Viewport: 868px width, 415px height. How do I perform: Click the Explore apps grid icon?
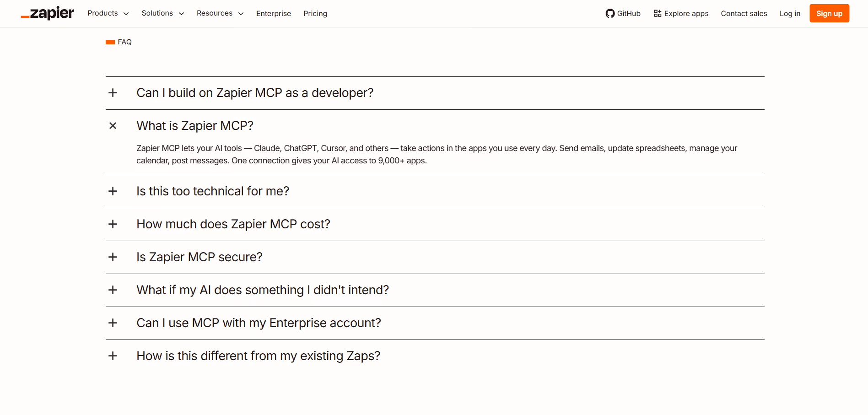[658, 13]
